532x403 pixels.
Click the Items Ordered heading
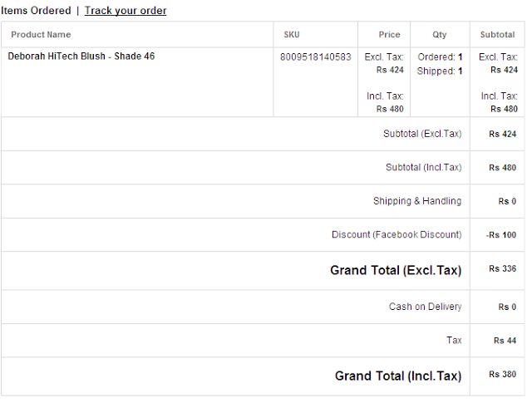point(36,11)
